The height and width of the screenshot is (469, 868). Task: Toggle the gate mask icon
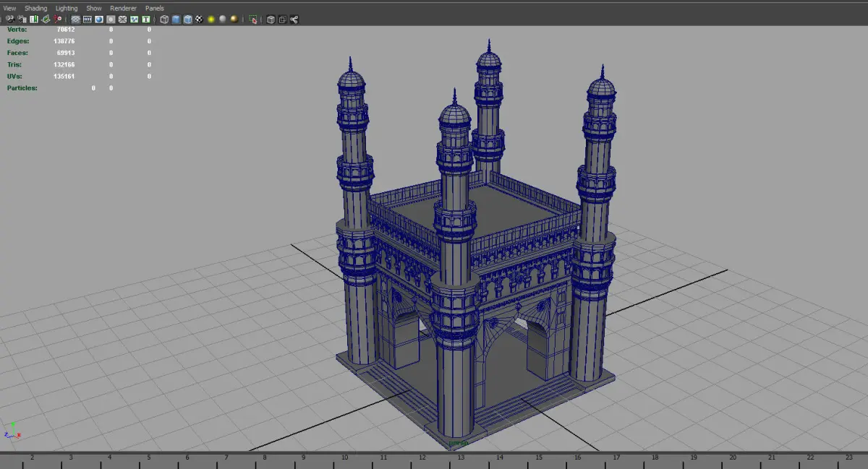click(111, 20)
